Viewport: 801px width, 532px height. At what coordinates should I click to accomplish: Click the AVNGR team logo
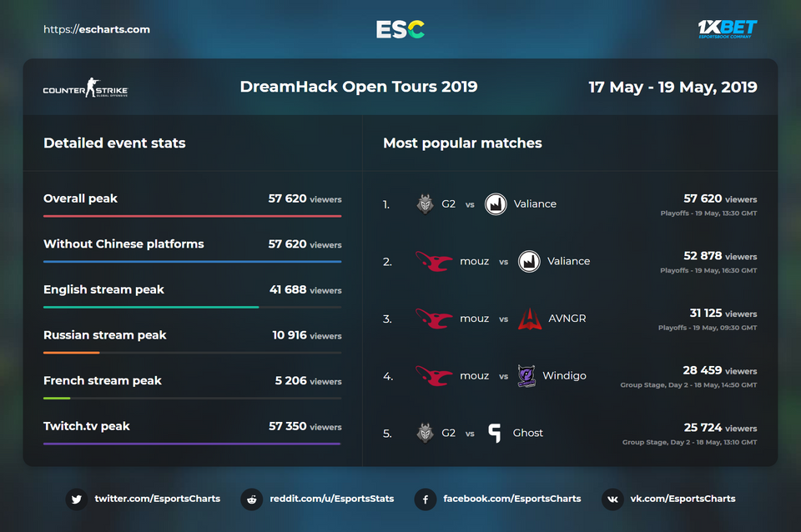pos(530,319)
